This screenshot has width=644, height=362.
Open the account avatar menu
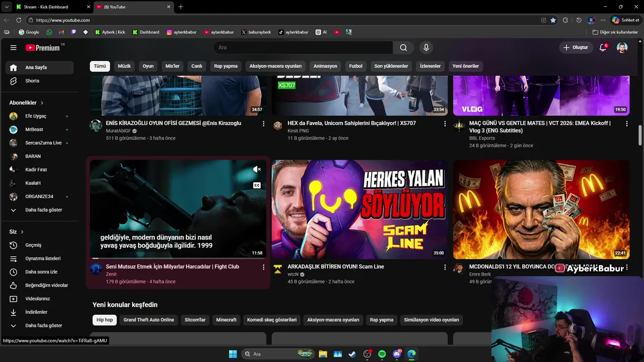(x=622, y=48)
